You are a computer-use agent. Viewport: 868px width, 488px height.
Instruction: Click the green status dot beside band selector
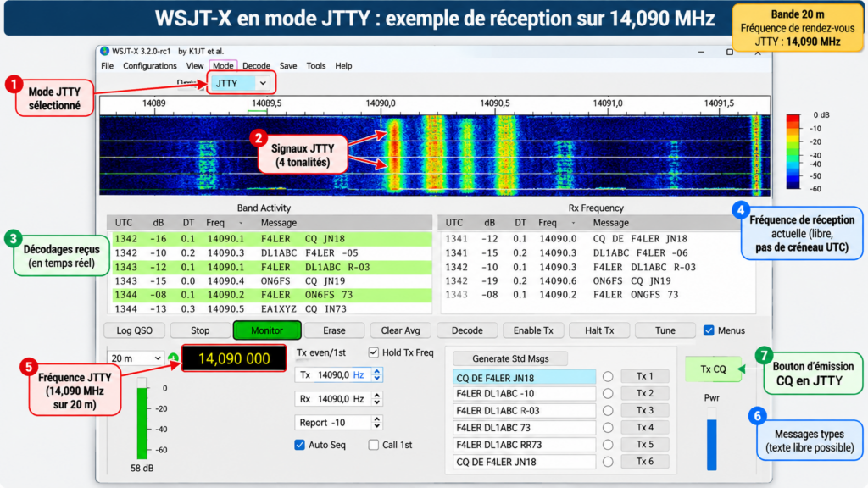[x=173, y=358]
